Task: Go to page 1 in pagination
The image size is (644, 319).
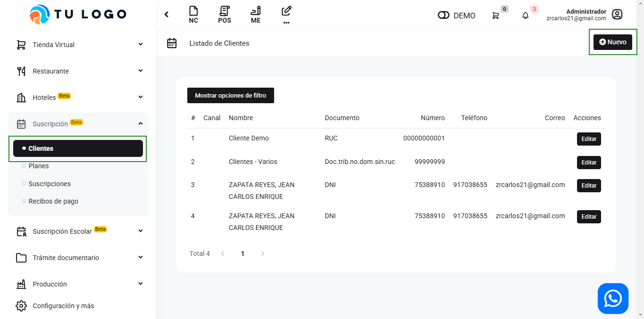Action: pyautogui.click(x=243, y=254)
